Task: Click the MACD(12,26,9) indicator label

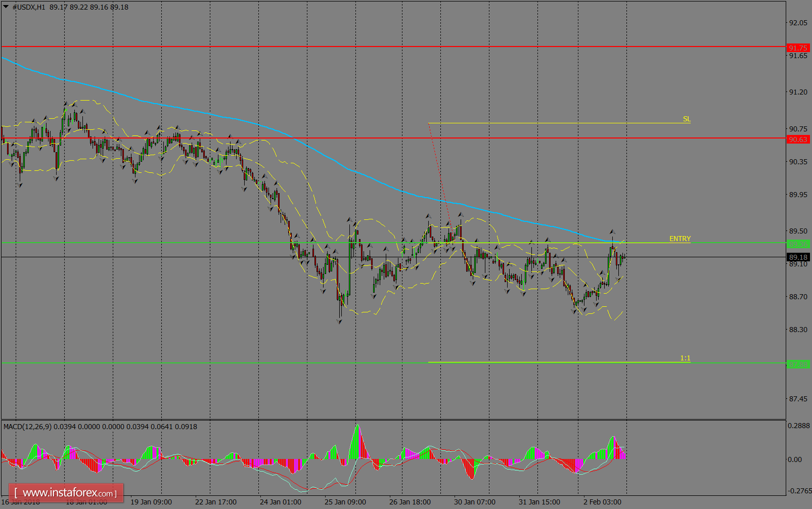Action: (30, 427)
